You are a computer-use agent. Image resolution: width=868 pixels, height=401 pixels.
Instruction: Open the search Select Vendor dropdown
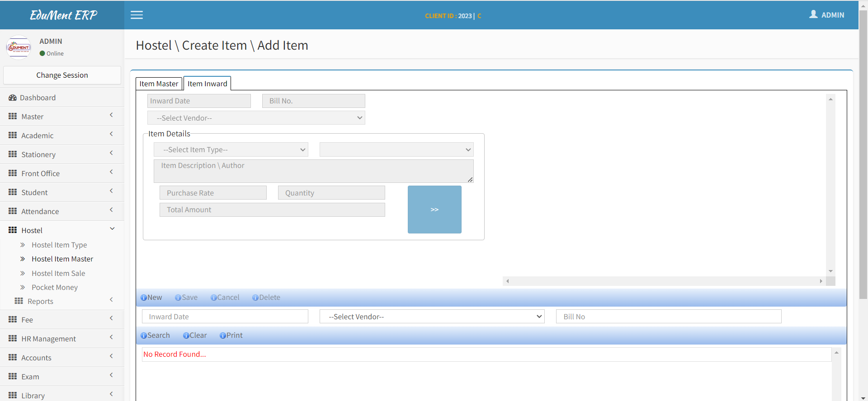432,317
